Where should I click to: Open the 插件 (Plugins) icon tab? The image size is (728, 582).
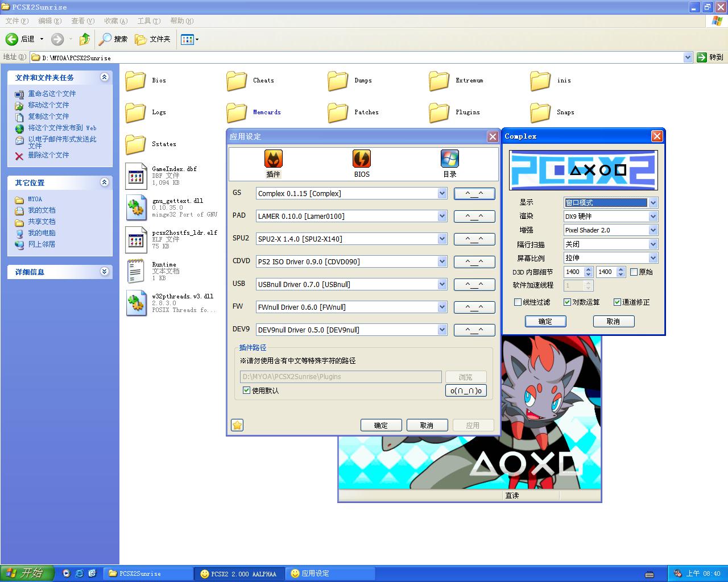[x=273, y=163]
